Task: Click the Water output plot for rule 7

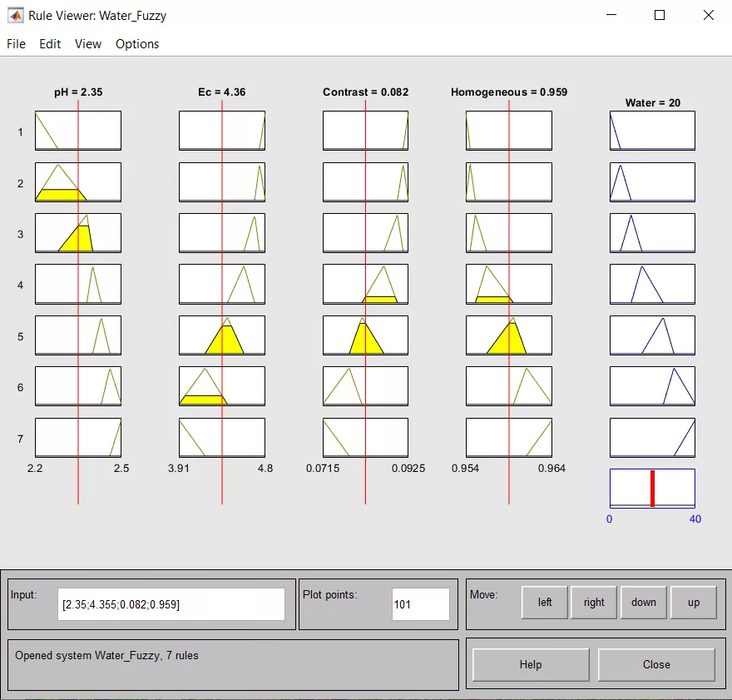Action: (x=652, y=438)
